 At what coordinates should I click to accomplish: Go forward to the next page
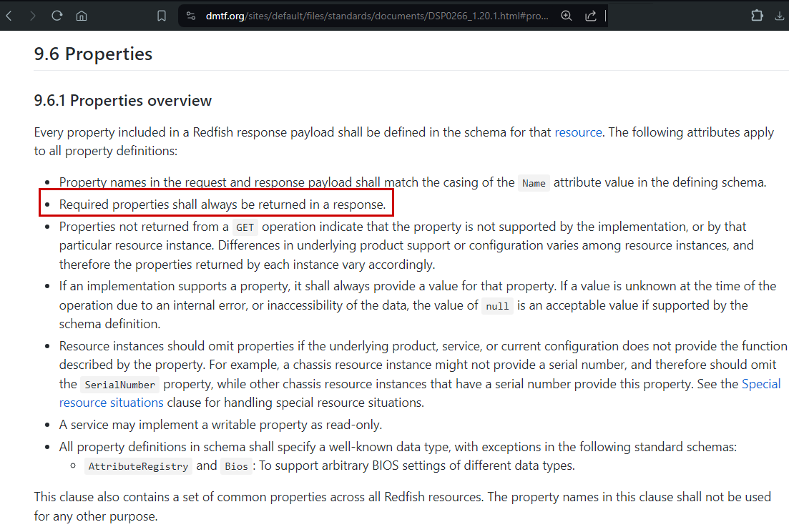click(x=33, y=16)
